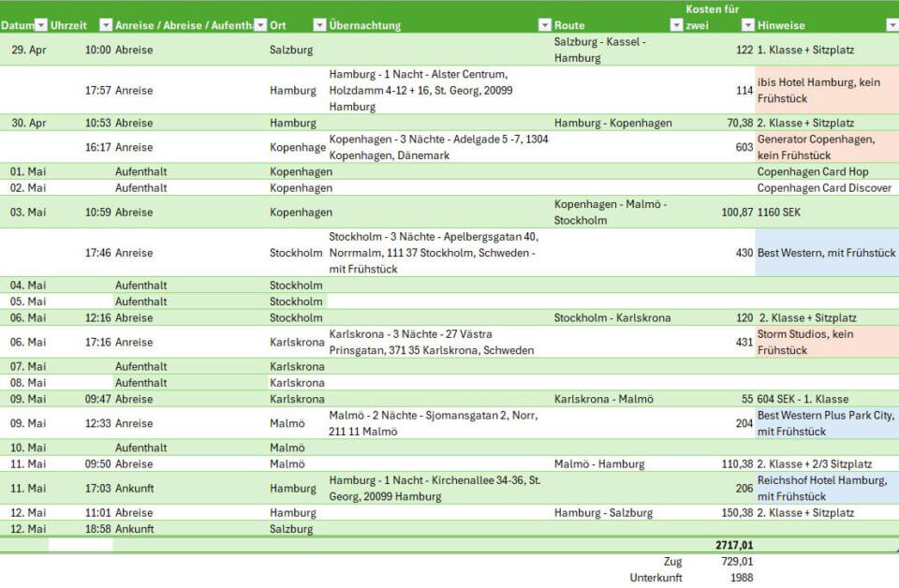Select the Karlskrona - Malmö route cell
The image size is (899, 588).
618,400
